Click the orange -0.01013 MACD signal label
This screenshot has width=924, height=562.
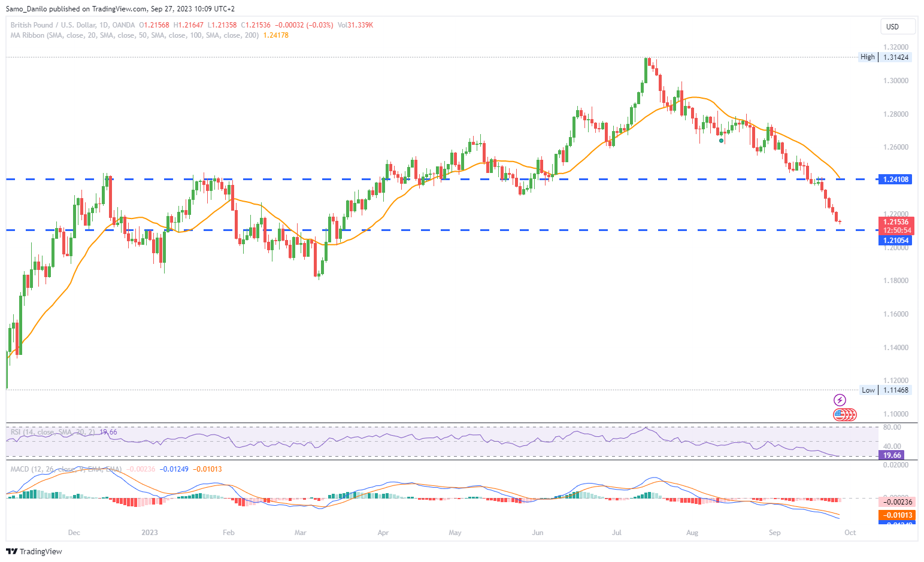coord(896,515)
